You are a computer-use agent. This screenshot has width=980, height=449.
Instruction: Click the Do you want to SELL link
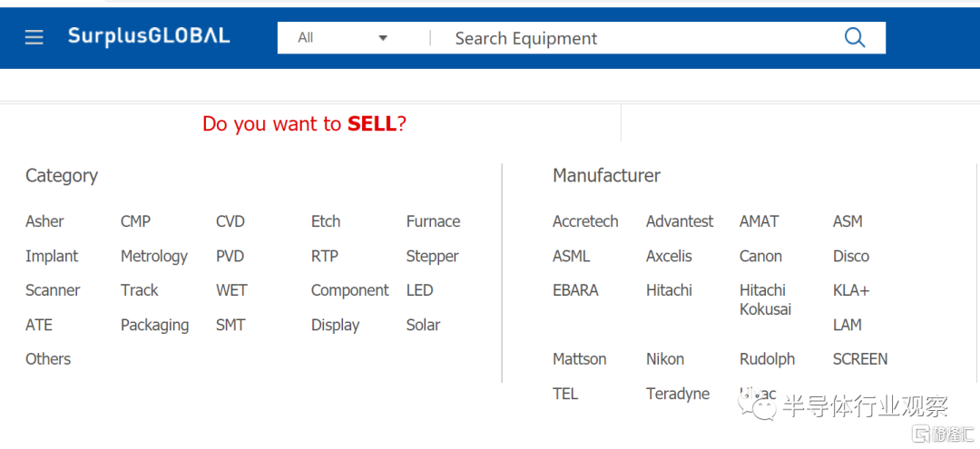pos(304,123)
